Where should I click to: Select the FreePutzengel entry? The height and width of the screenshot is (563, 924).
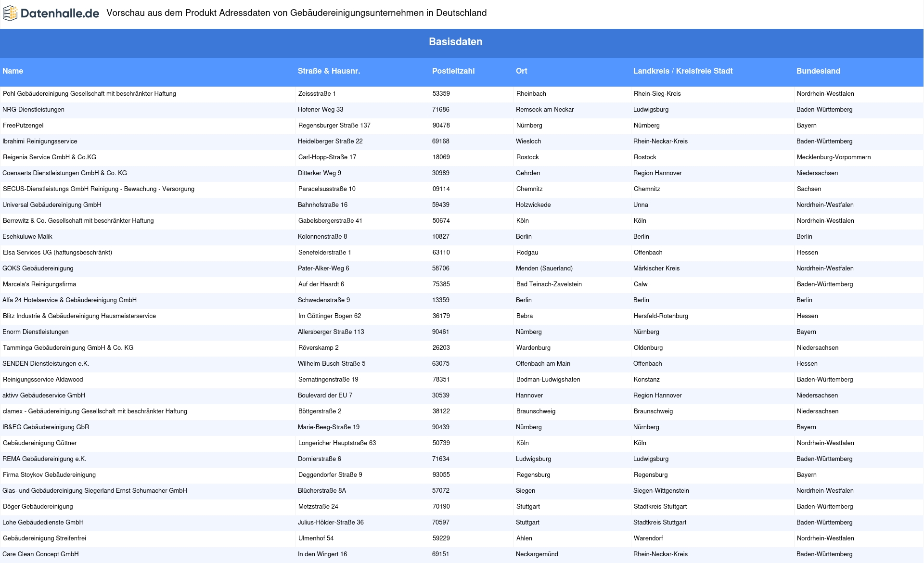pos(23,126)
